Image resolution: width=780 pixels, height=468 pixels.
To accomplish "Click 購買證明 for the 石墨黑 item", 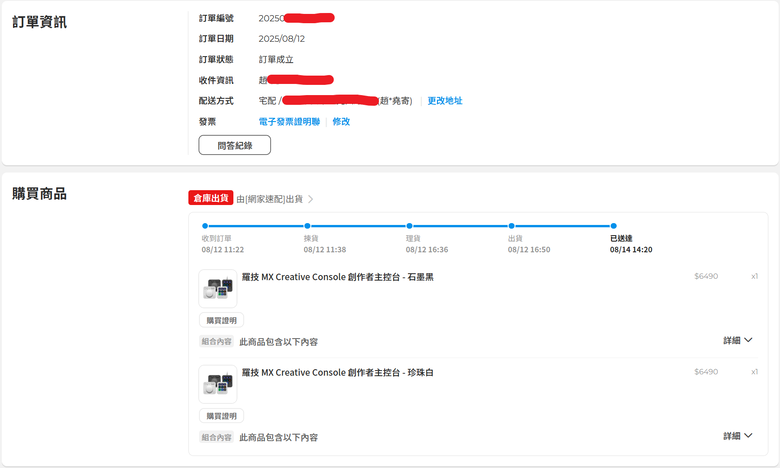I will click(221, 320).
